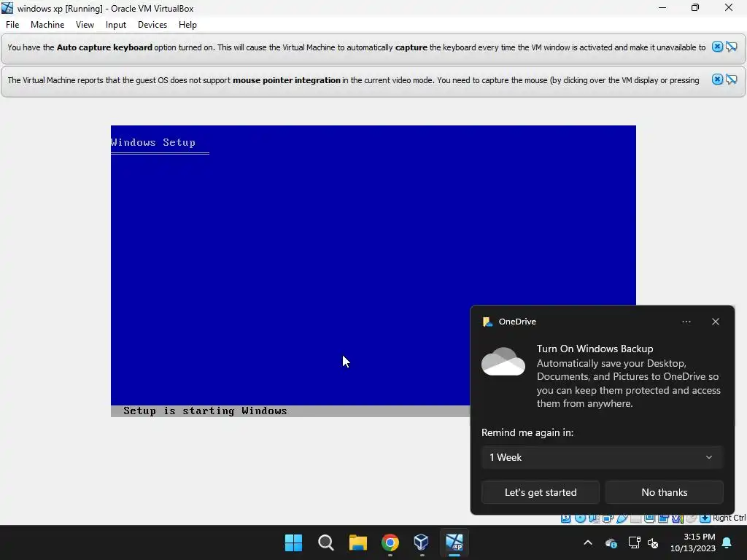Click the Right Ctrl host key label
Screen dimensions: 747x560
click(729, 518)
